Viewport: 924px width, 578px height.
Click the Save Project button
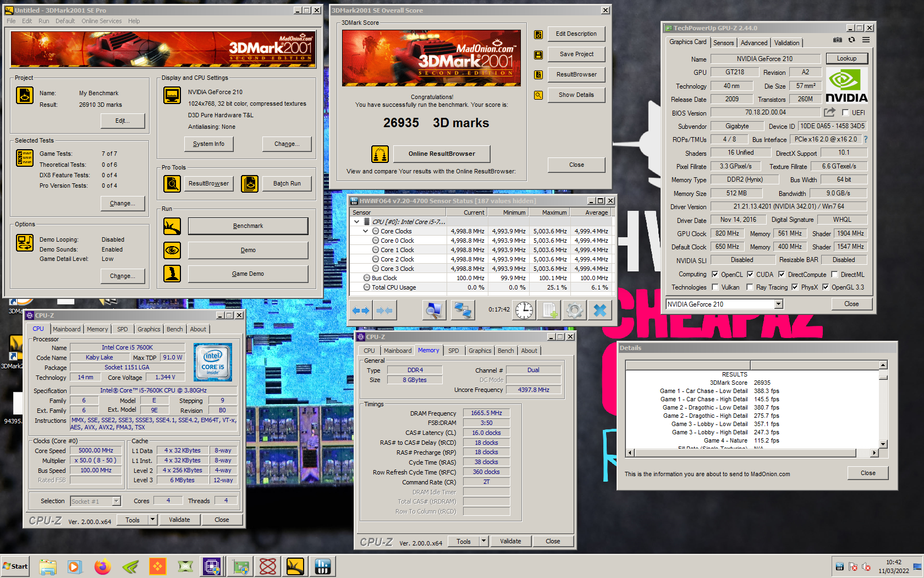tap(576, 54)
